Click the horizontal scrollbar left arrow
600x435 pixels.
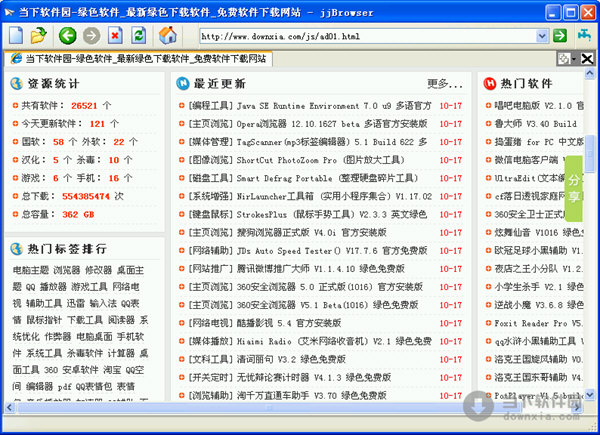coord(10,408)
